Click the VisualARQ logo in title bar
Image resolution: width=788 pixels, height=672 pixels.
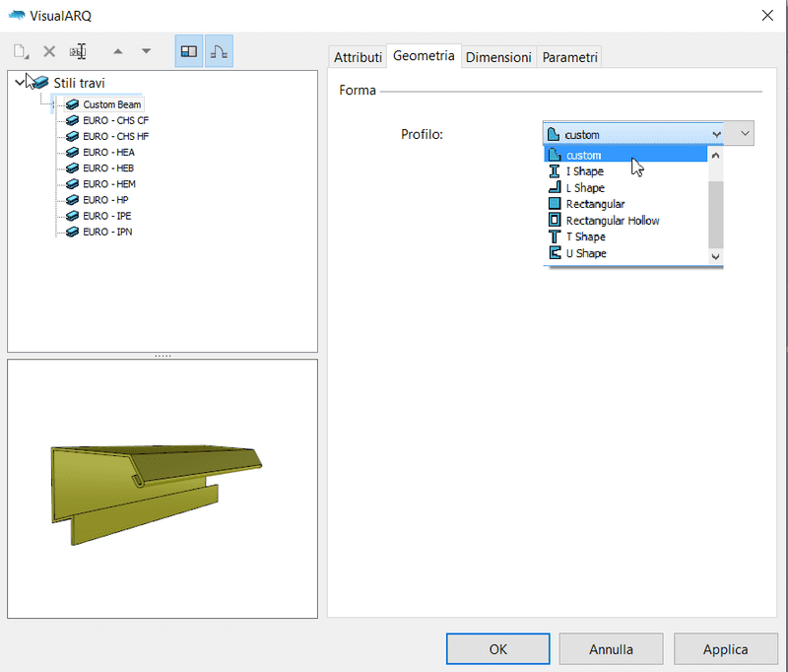pyautogui.click(x=17, y=16)
